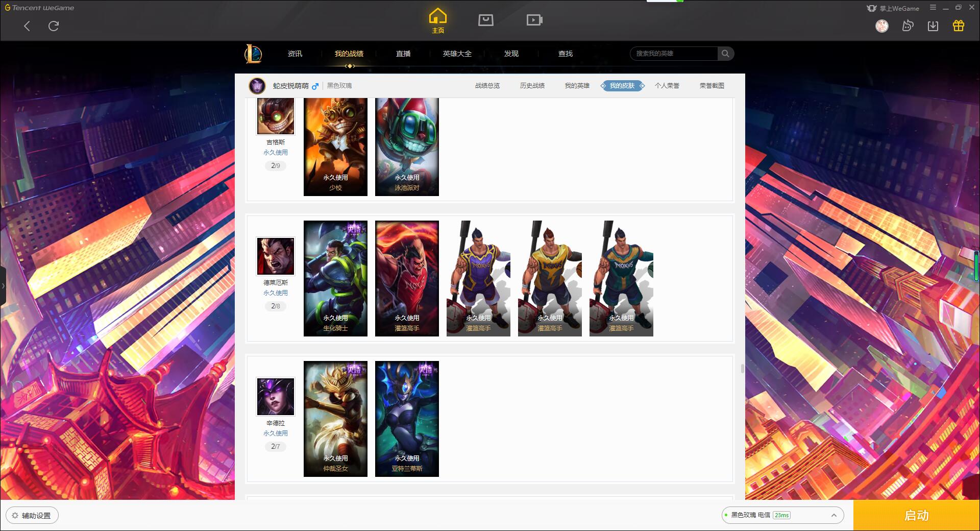Open the share/replay icon beside avatar
Viewport: 980px width, 531px height.
(908, 26)
